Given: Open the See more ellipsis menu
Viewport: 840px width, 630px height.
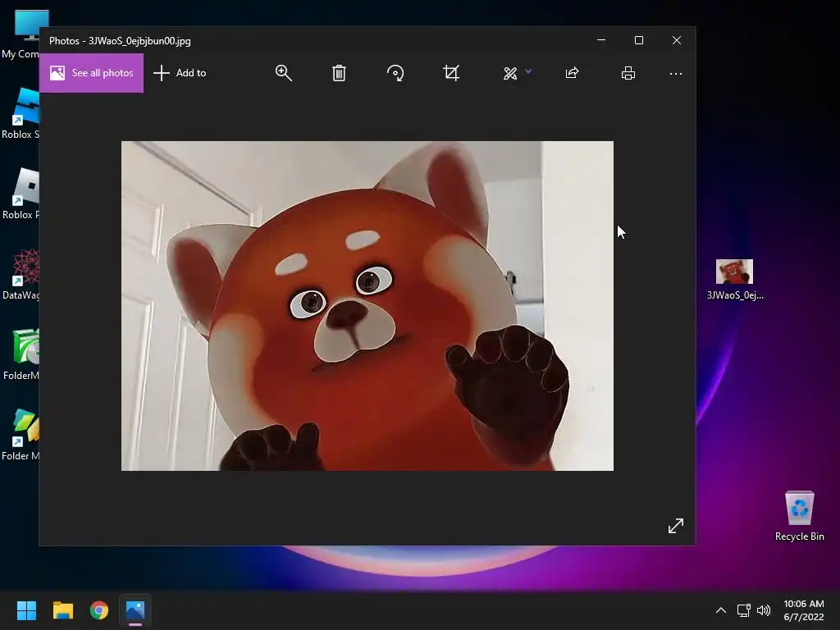Looking at the screenshot, I should [676, 73].
